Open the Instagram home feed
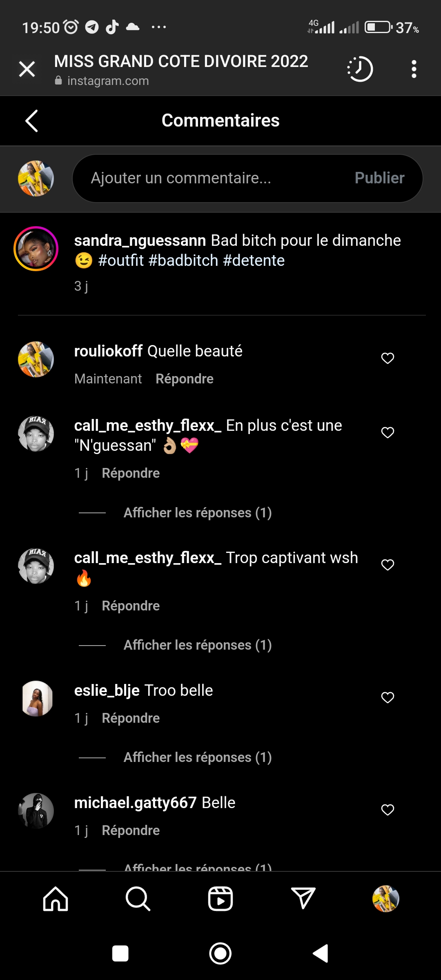The width and height of the screenshot is (441, 980). (56, 899)
